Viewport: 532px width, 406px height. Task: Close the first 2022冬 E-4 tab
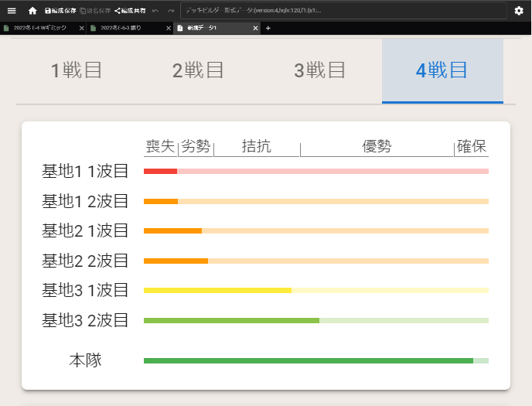click(82, 28)
